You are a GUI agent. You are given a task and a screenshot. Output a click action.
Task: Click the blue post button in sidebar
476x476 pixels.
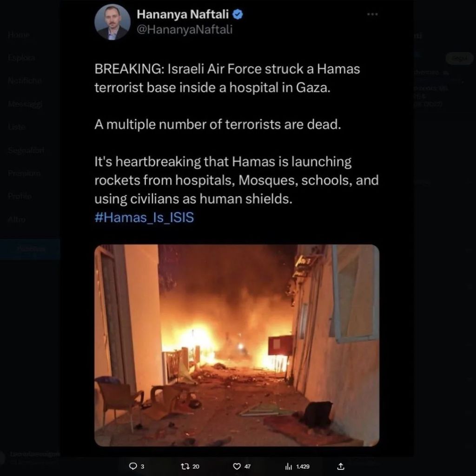[30, 249]
